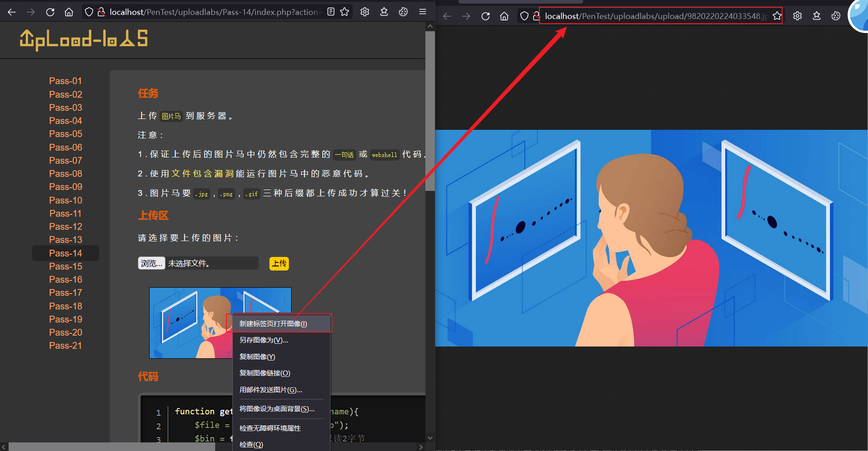Click the cookie extension icon in left browser
The height and width of the screenshot is (451, 868).
pyautogui.click(x=403, y=12)
